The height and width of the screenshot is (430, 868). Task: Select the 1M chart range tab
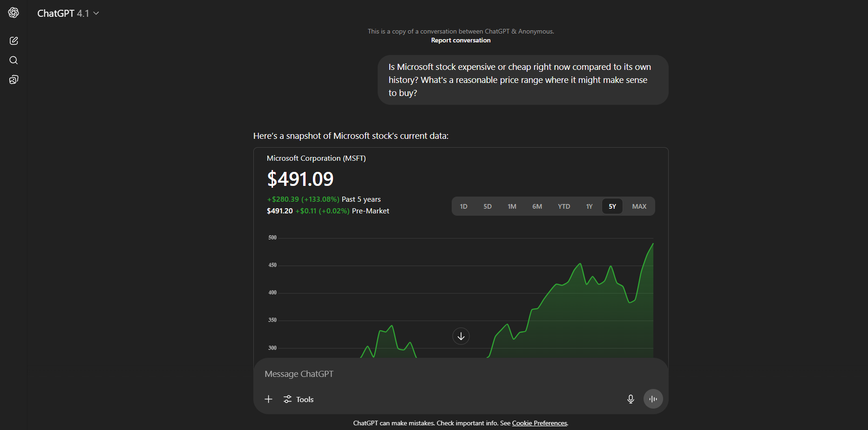(512, 206)
